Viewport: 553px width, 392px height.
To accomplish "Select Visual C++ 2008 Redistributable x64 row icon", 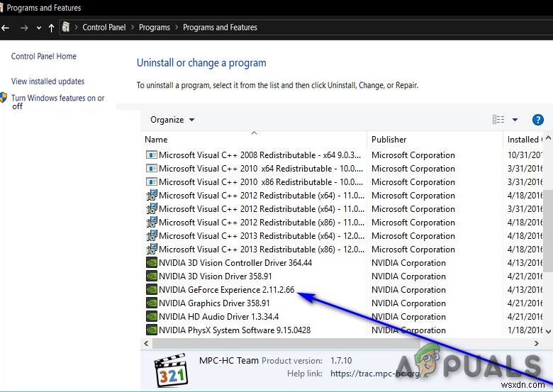I will [151, 155].
